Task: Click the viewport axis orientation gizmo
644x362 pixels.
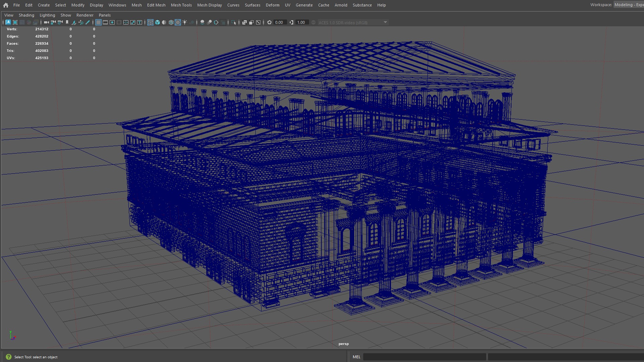Action: [12, 336]
